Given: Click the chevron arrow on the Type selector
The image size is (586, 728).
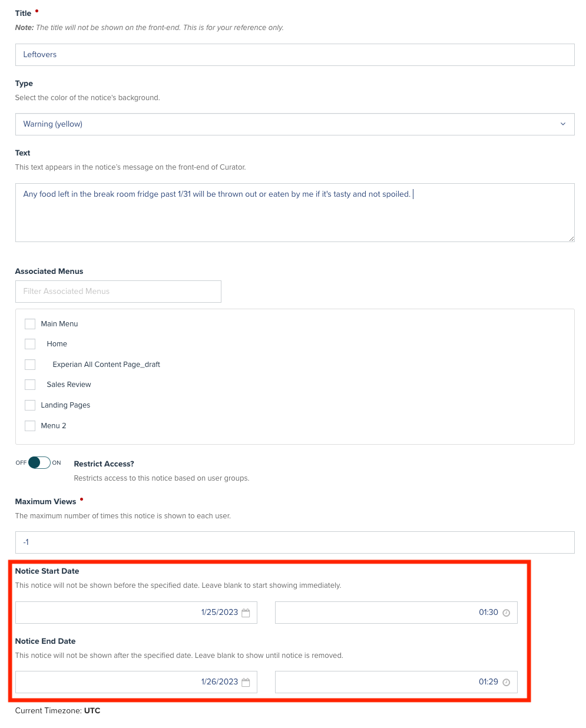Looking at the screenshot, I should 562,124.
